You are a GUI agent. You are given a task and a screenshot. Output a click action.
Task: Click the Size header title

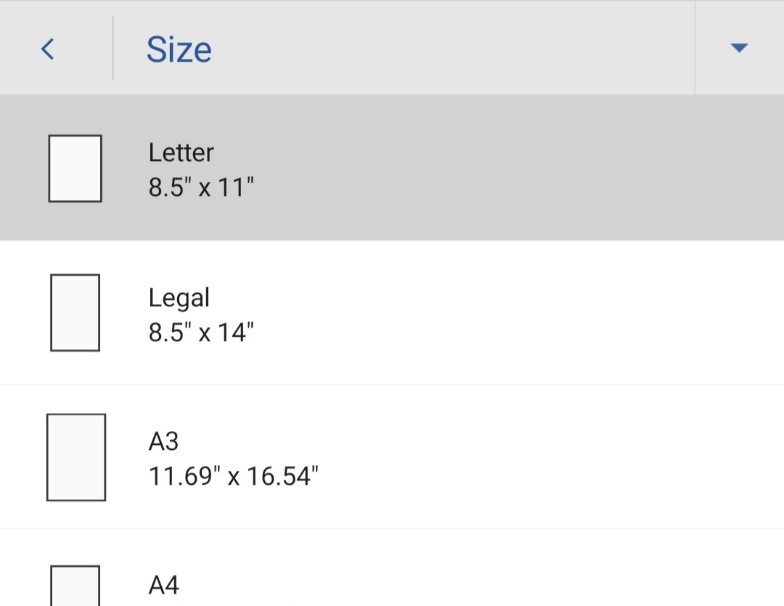(179, 49)
